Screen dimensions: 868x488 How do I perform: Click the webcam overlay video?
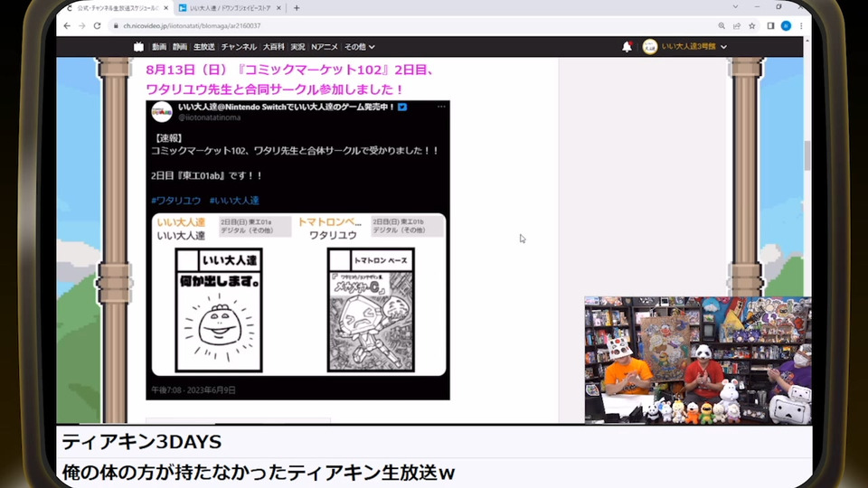[x=698, y=361]
